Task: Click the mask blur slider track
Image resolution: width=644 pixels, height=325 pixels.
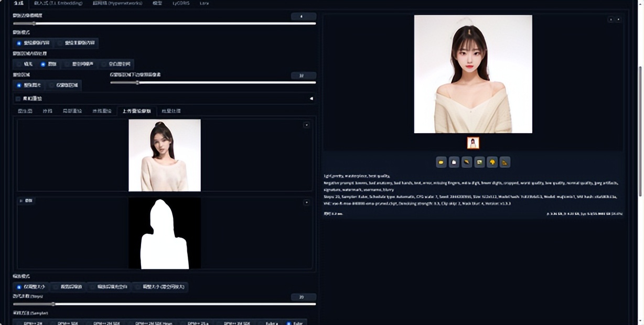Action: (x=164, y=23)
